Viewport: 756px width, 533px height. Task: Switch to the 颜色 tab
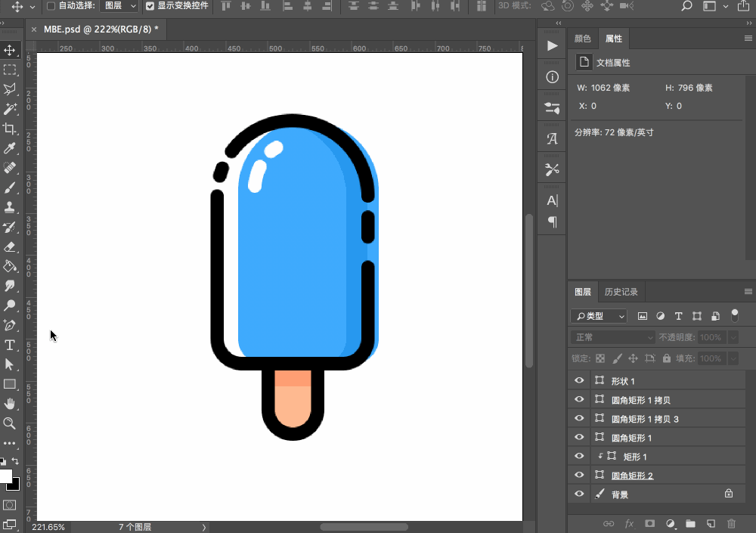[583, 39]
